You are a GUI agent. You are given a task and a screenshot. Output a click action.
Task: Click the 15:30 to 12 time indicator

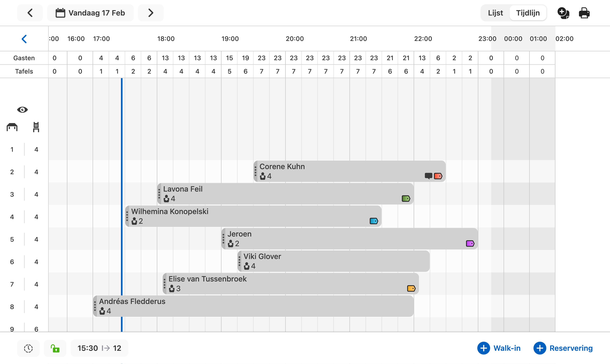tap(99, 348)
